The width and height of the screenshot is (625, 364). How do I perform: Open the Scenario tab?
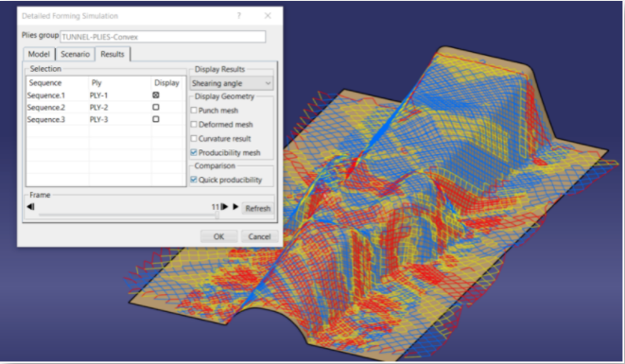click(x=75, y=54)
